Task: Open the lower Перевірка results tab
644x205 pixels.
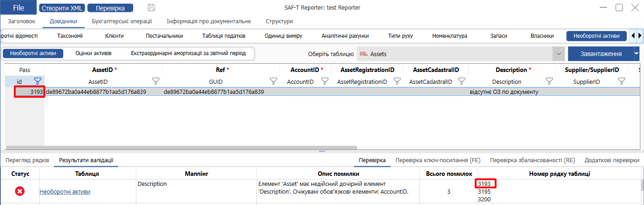Action: 372,160
